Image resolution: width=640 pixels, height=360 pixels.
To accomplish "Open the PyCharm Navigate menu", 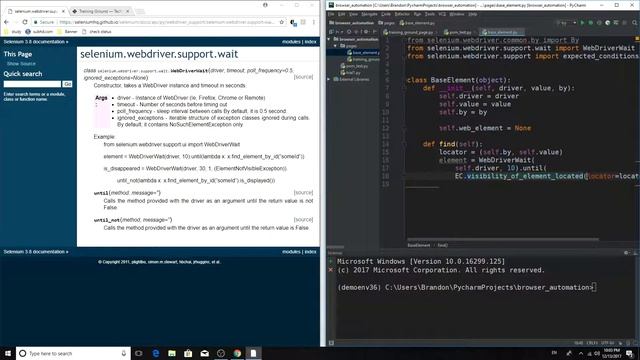I will [369, 14].
